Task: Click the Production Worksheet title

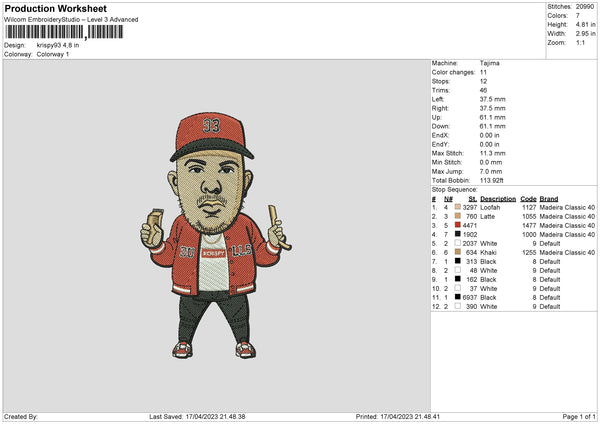Action: click(x=55, y=9)
